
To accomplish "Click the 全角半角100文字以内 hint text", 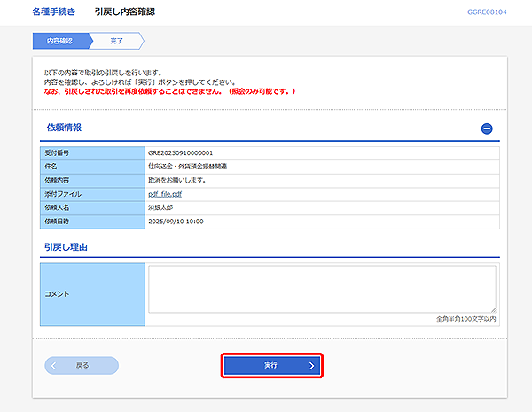I will [465, 319].
